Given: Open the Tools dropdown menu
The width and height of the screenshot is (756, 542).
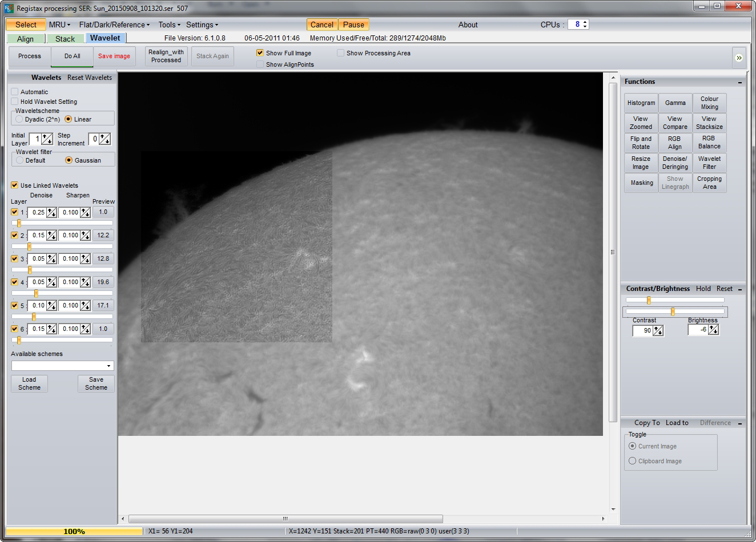Looking at the screenshot, I should [x=169, y=25].
